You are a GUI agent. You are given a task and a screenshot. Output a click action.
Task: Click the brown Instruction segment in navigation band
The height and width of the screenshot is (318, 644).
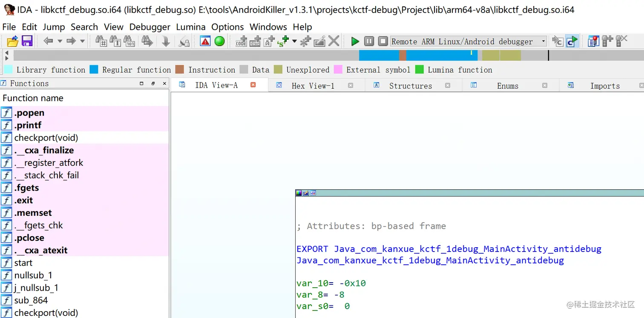click(402, 55)
